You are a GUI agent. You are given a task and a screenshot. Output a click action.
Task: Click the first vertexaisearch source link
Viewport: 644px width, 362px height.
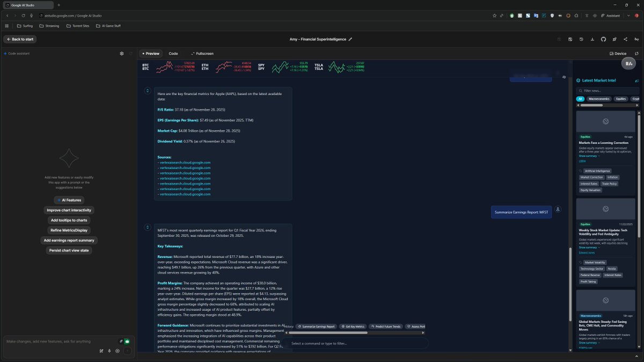pos(185,162)
